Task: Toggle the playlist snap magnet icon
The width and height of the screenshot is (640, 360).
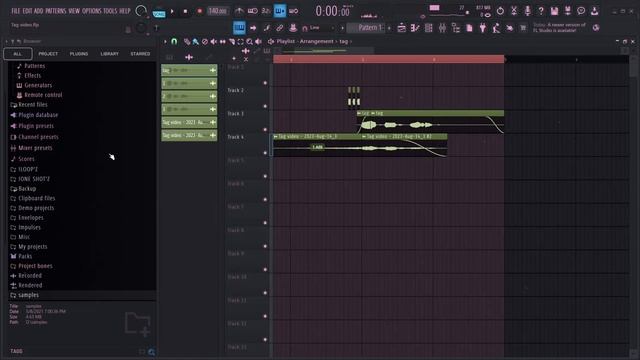Action: click(174, 41)
